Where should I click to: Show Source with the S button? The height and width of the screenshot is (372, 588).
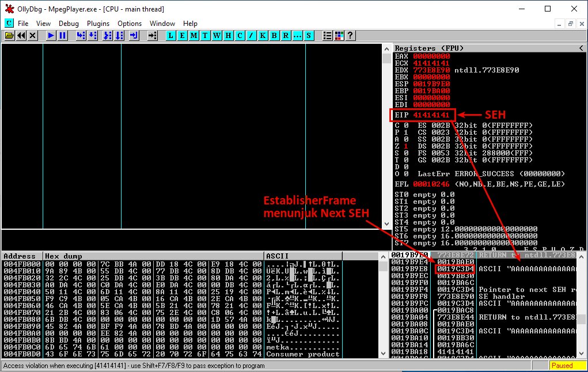click(309, 36)
